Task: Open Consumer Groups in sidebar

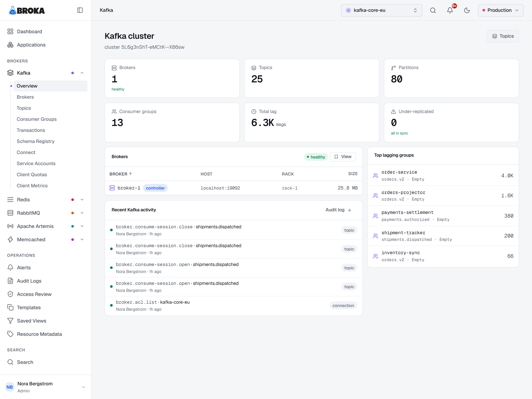Action: click(x=50, y=119)
